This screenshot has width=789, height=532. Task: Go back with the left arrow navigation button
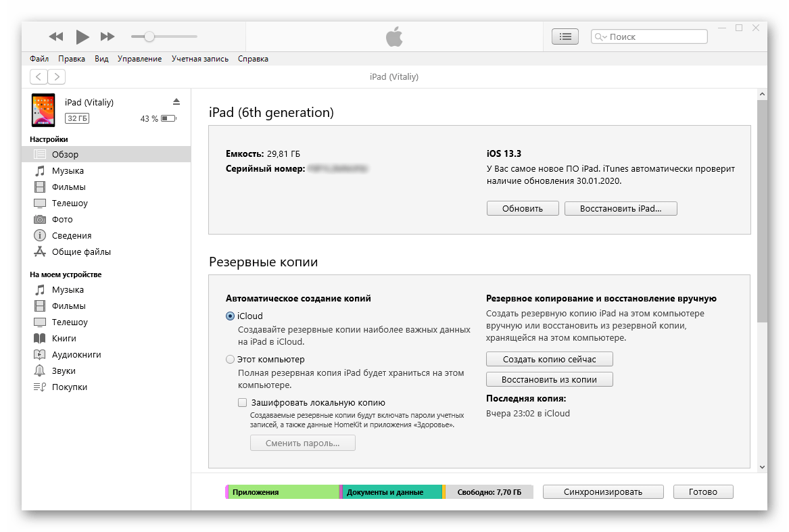[39, 77]
